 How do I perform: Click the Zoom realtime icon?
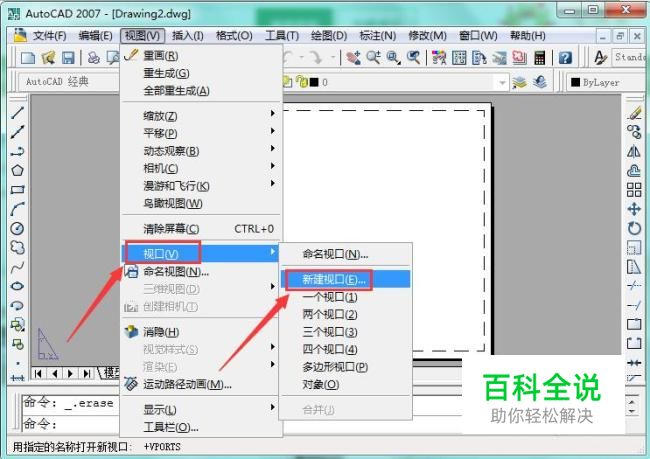(374, 58)
